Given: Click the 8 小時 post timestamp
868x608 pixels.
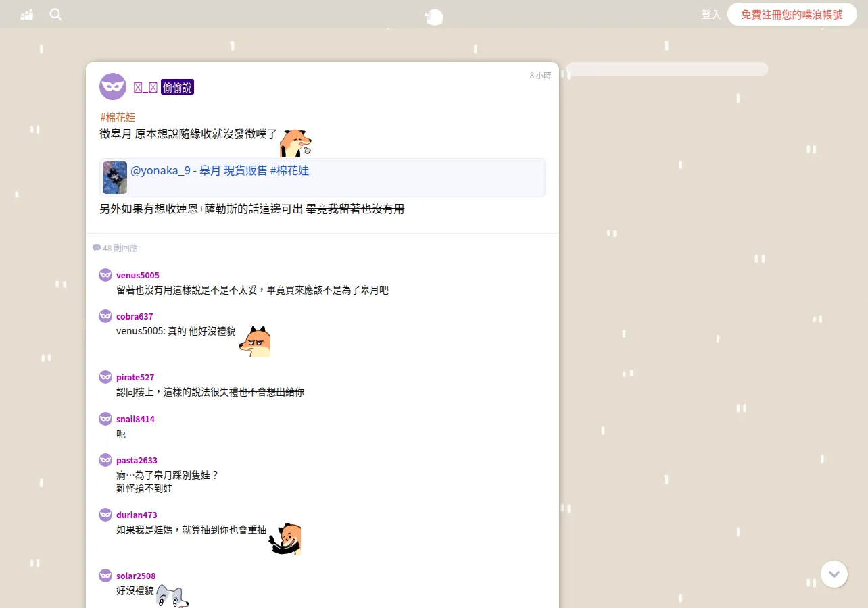Looking at the screenshot, I should [540, 76].
